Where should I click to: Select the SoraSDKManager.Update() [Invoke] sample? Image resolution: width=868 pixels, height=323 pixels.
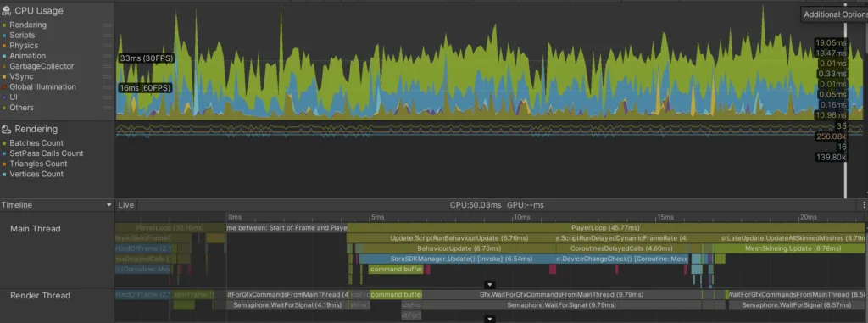pyautogui.click(x=458, y=259)
